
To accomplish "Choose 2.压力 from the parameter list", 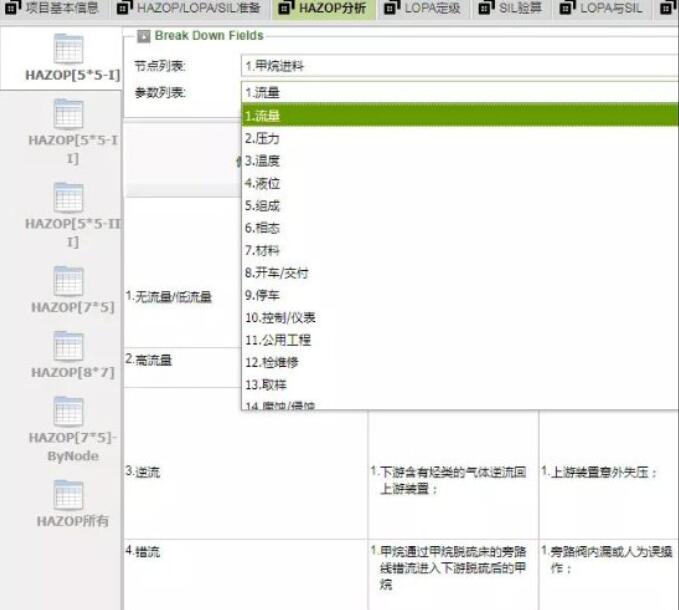I will (x=263, y=138).
